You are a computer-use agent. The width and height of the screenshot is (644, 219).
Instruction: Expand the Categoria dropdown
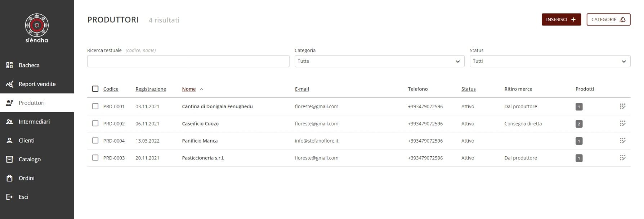(x=379, y=61)
